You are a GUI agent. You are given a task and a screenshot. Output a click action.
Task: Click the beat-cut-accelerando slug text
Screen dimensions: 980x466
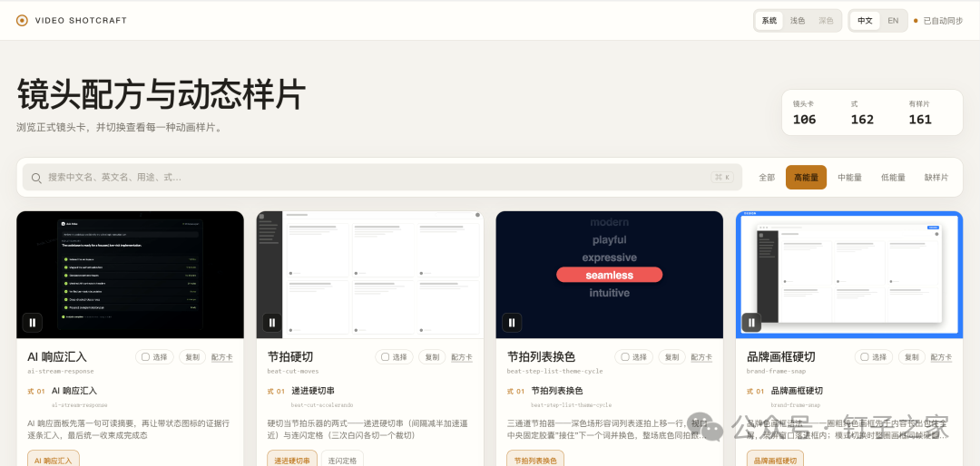[x=322, y=404]
